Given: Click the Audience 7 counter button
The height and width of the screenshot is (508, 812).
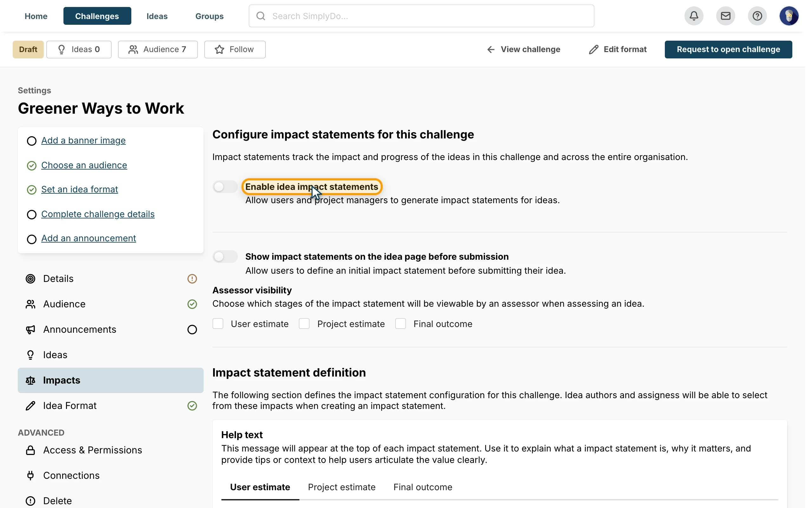Looking at the screenshot, I should pyautogui.click(x=158, y=50).
